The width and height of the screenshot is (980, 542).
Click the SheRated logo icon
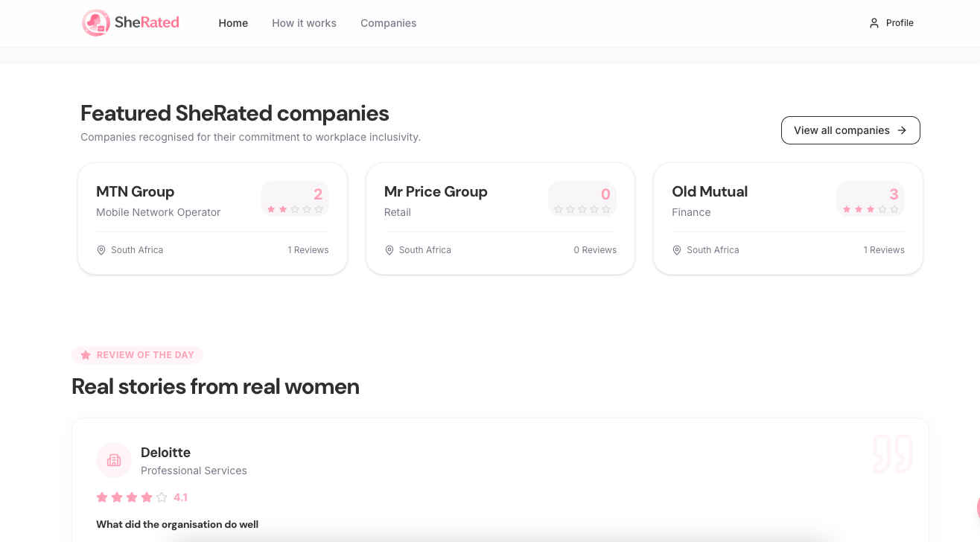pos(95,23)
